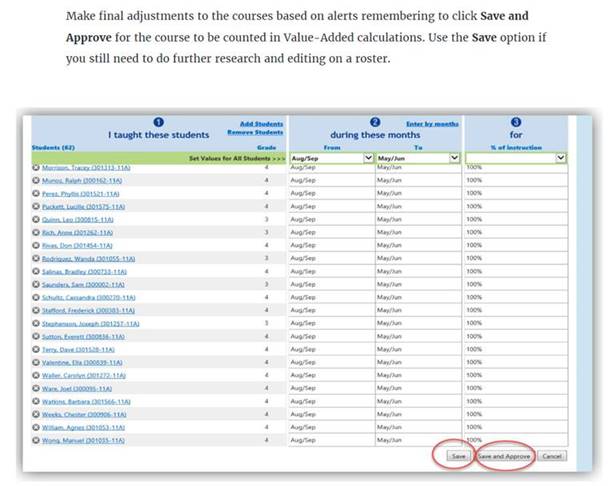Click the Save and Approve button
This screenshot has height=486, width=613.
coord(504,455)
